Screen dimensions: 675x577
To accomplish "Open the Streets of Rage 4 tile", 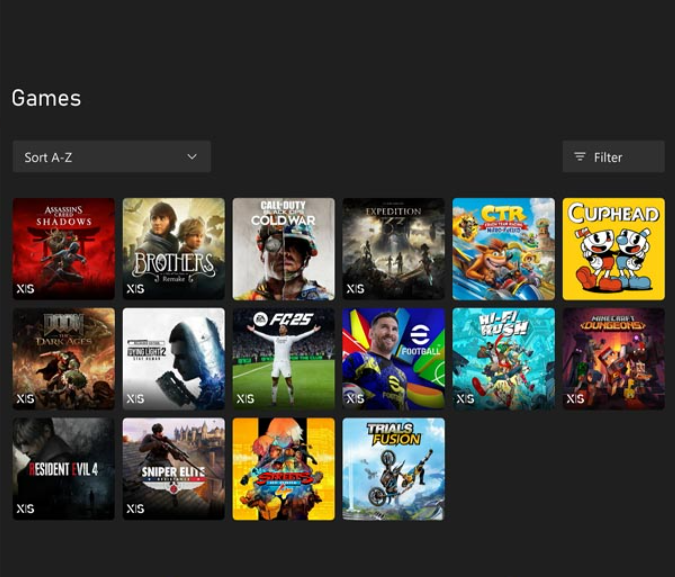I will [284, 469].
